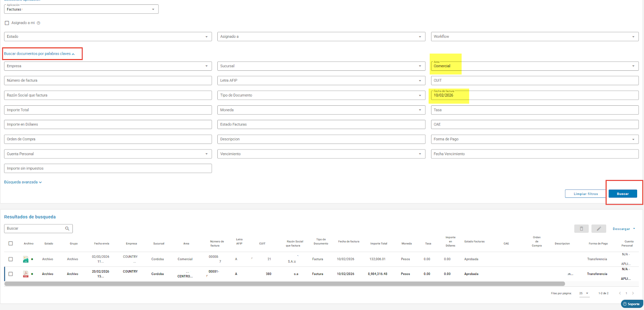Click the CUIT input field
The height and width of the screenshot is (310, 644).
535,80
